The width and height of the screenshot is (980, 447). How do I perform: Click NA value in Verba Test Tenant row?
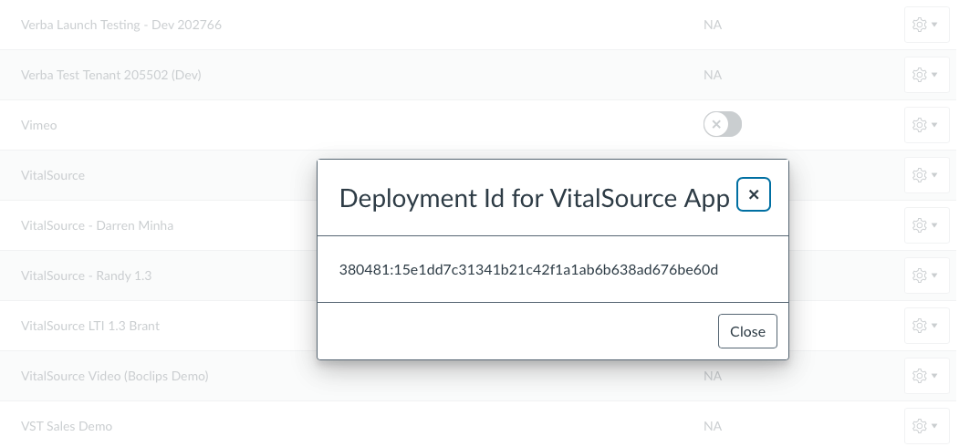pyautogui.click(x=713, y=75)
